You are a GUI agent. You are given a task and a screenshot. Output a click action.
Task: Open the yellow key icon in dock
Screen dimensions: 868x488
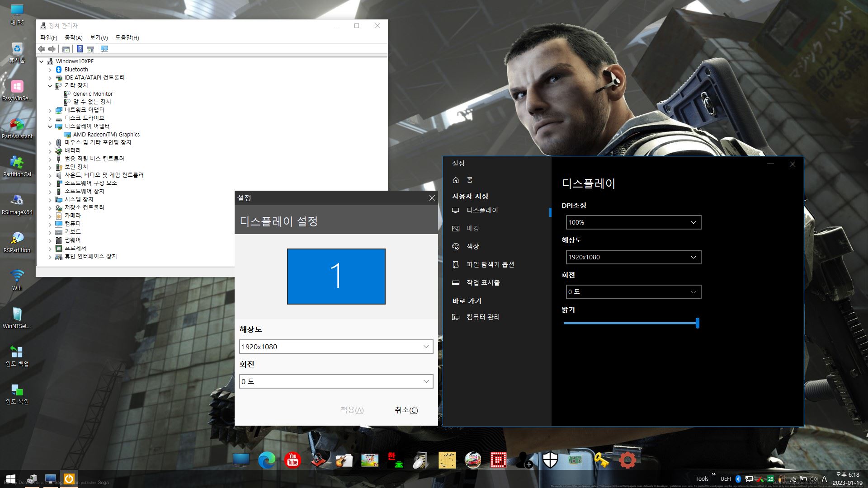tap(601, 460)
